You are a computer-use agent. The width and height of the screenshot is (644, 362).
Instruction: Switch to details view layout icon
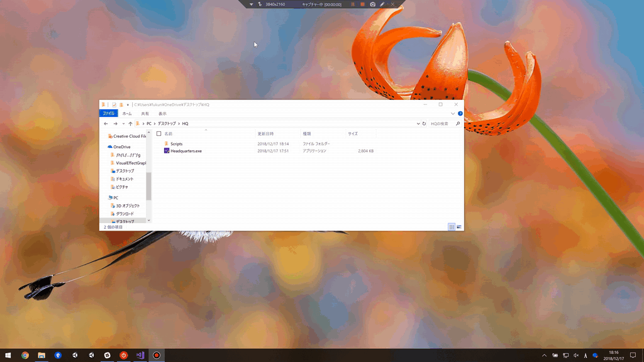point(452,227)
